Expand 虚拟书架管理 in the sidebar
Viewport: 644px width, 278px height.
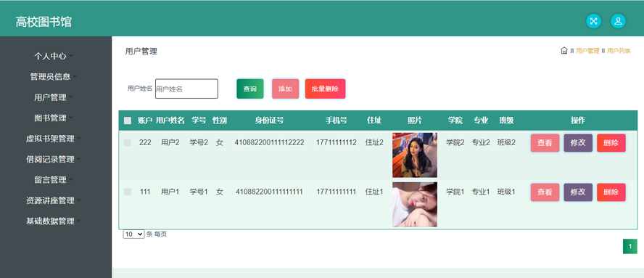(54, 139)
